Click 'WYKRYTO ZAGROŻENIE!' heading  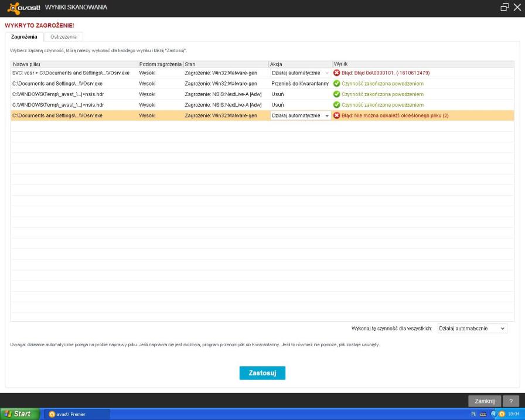[x=39, y=25]
